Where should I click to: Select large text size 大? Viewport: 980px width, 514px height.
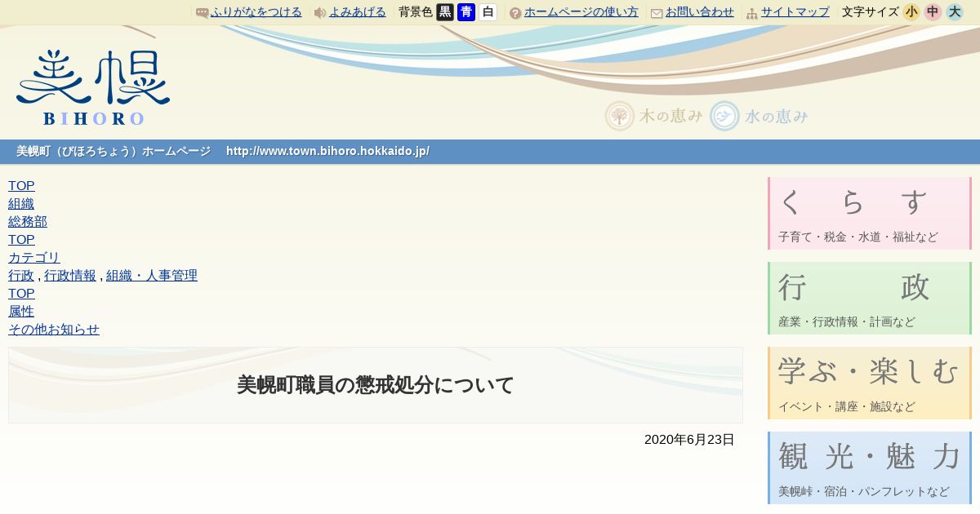[955, 12]
